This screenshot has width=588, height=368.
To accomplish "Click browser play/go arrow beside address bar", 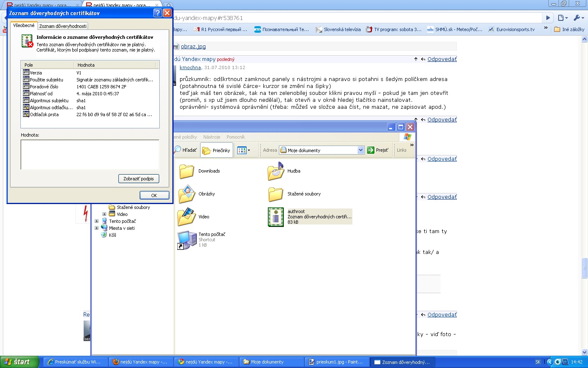I will pos(548,18).
